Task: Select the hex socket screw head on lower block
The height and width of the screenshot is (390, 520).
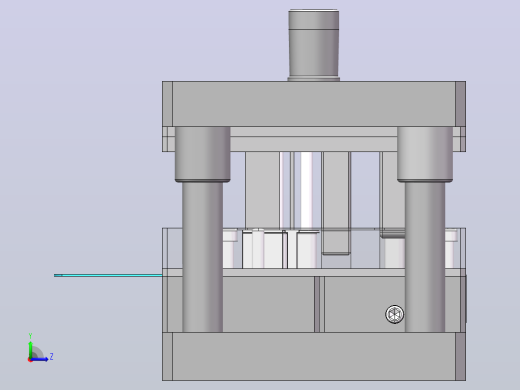Action: [395, 314]
